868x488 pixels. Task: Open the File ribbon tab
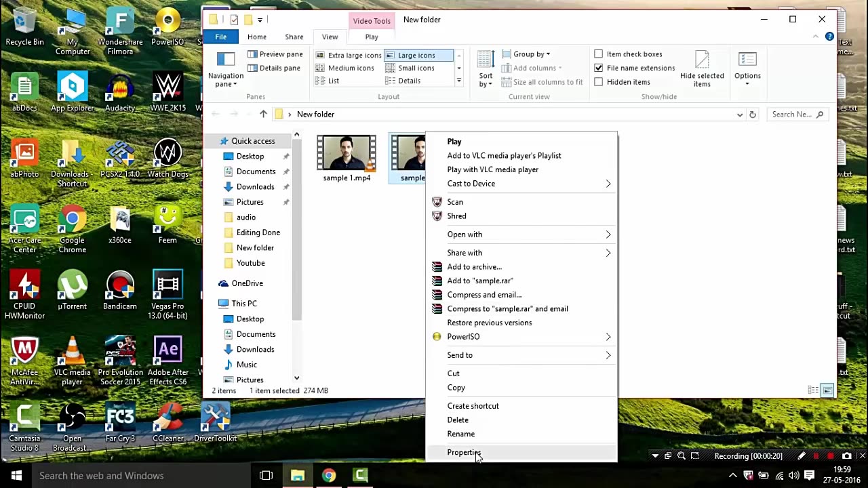[x=221, y=37]
